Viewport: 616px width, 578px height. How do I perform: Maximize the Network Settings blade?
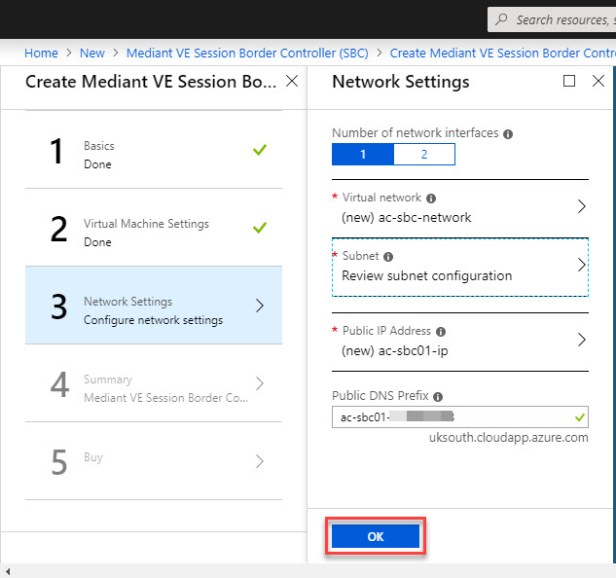(569, 81)
